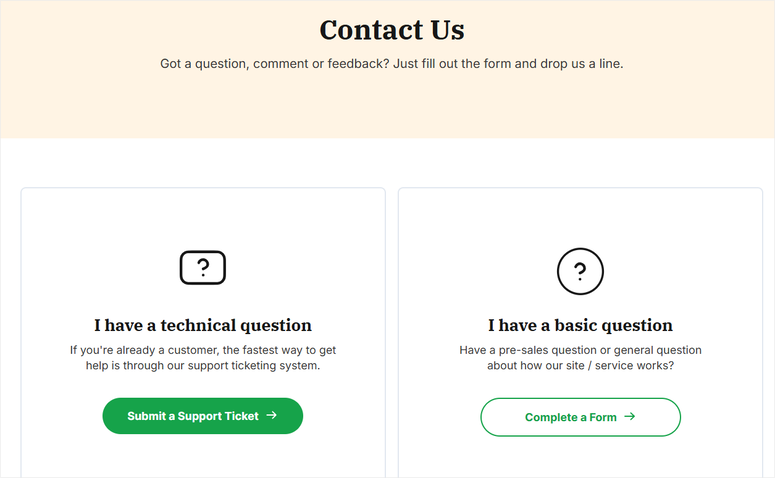
Task: Click the "If you're already a customer" text line
Action: point(202,350)
